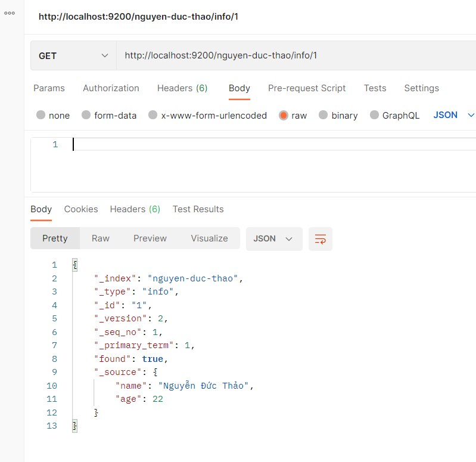Select the none body type
This screenshot has height=462, width=476.
pos(41,115)
